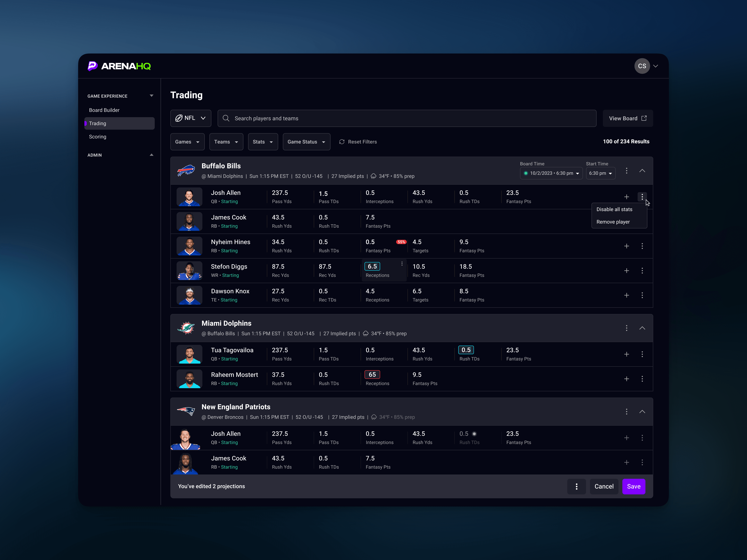Toggle the disabled Rush TDs stat for Josh Allen, Patriots
Screen dimensions: 747x560
coord(474,434)
